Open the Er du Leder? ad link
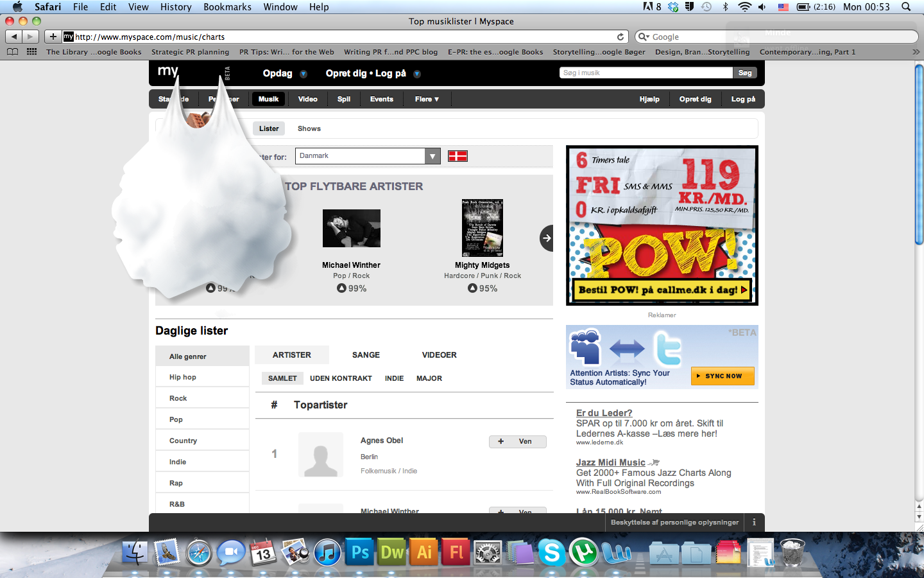Viewport: 924px width, 578px height. click(604, 413)
